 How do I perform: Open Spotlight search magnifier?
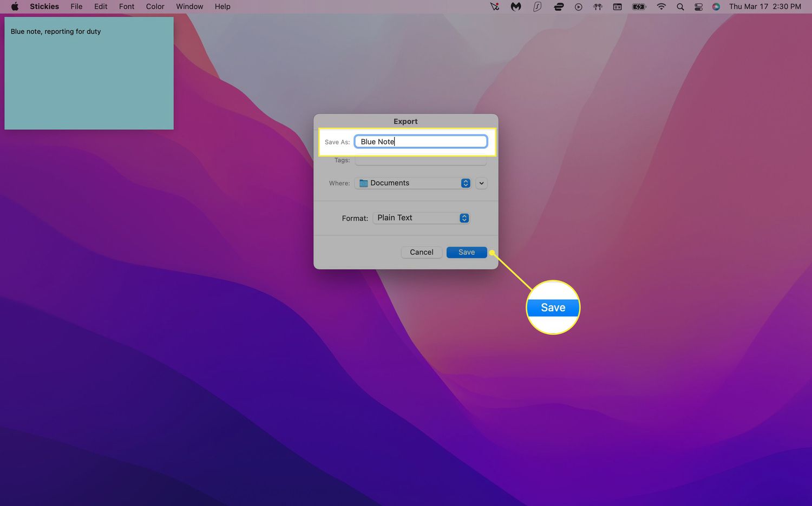click(680, 6)
